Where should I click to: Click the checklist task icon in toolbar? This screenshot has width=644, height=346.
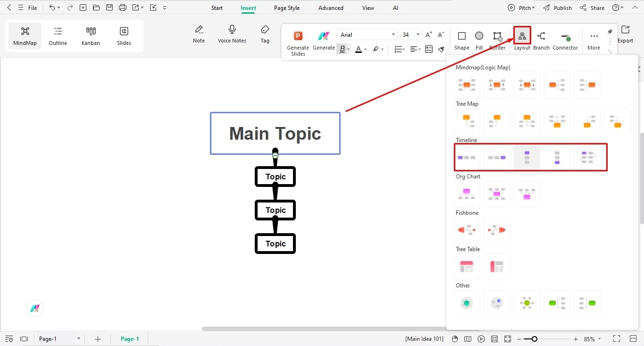click(x=429, y=49)
